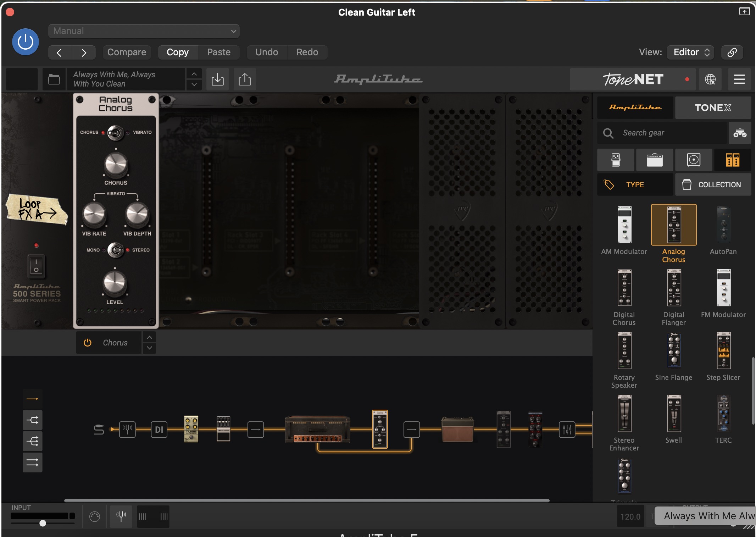Go to next plugin setting arrow
Screen dimensions: 756x537
coord(84,52)
